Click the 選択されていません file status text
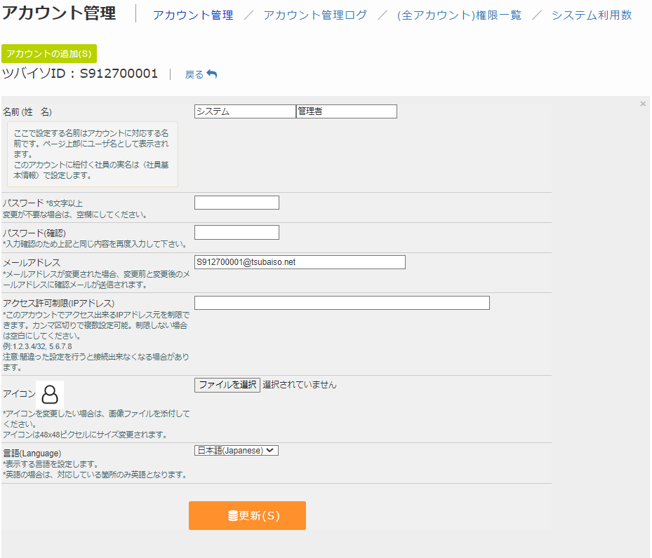The height and width of the screenshot is (558, 652). (x=299, y=385)
